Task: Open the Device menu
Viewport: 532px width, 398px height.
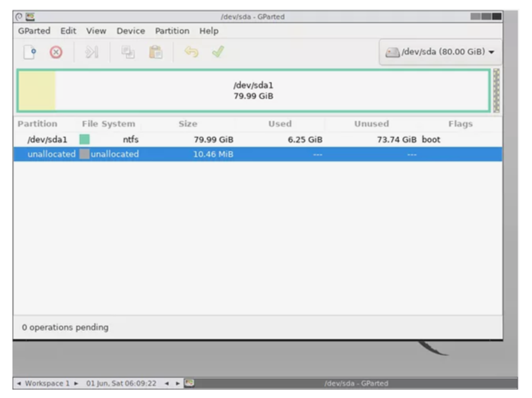Action: point(131,31)
